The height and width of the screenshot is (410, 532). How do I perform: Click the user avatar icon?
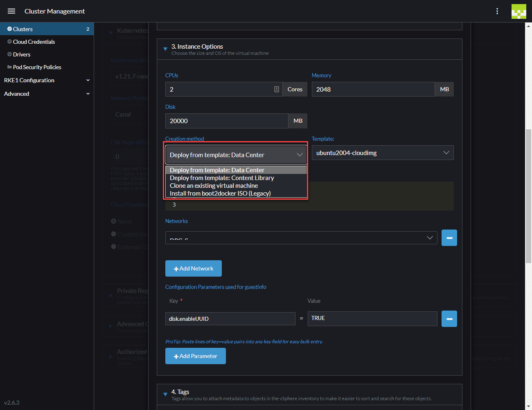(x=518, y=11)
